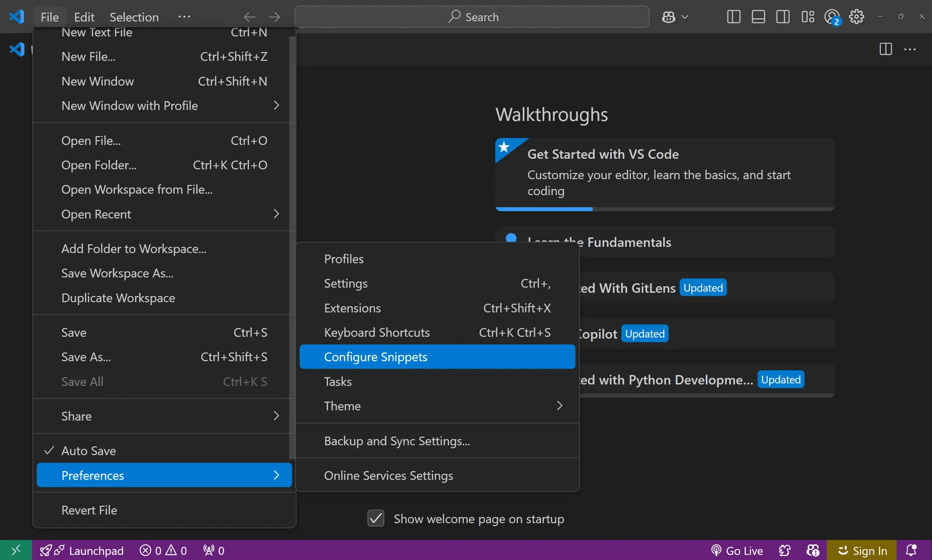Choose Save As... entry
Screen dimensions: 932x560
coord(162,357)
